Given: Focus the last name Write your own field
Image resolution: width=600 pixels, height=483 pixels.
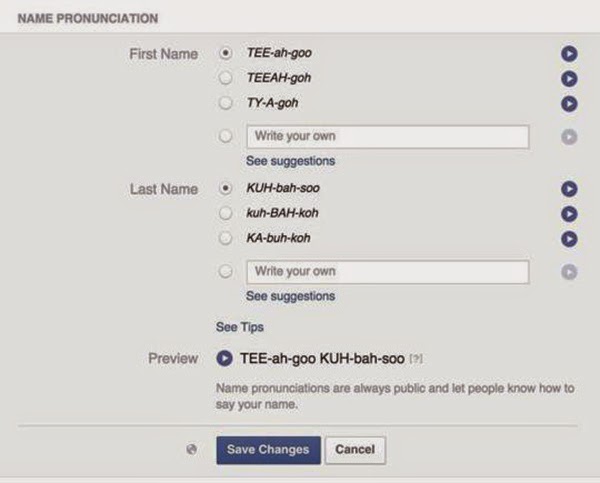Looking at the screenshot, I should tap(388, 272).
